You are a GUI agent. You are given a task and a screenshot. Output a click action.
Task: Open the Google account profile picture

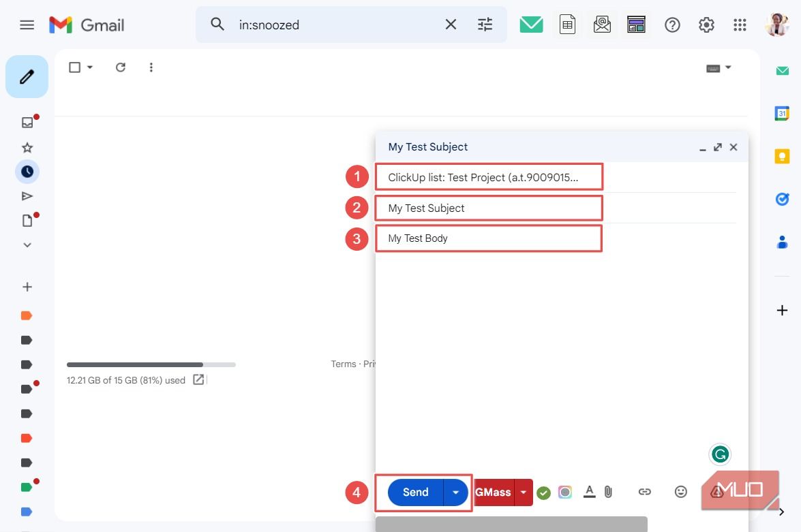(777, 25)
